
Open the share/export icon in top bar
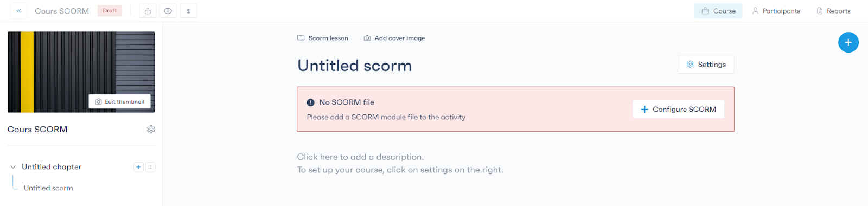coord(148,11)
